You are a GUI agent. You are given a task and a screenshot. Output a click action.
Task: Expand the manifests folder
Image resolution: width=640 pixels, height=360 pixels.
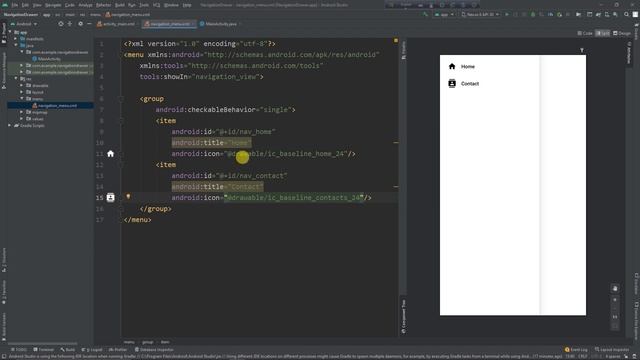tap(16, 39)
